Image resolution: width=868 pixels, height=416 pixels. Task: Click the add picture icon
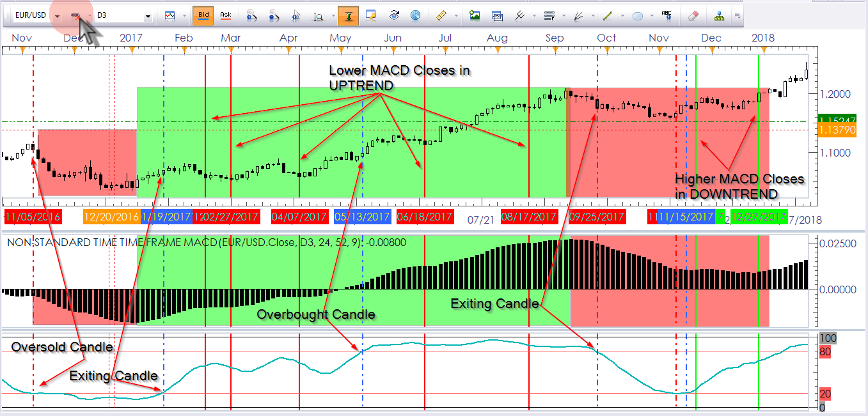pos(475,15)
